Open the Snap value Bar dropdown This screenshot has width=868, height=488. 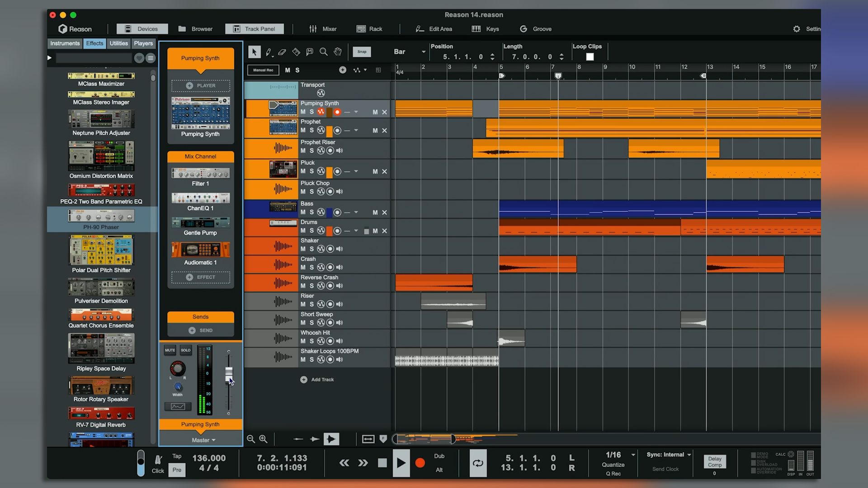409,52
